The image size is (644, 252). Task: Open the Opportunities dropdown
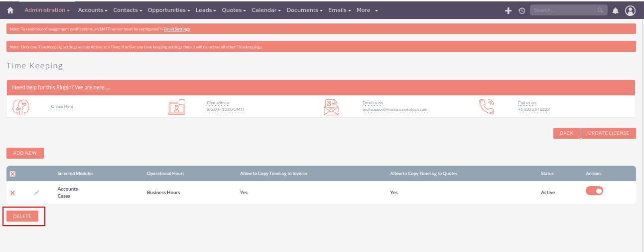169,10
